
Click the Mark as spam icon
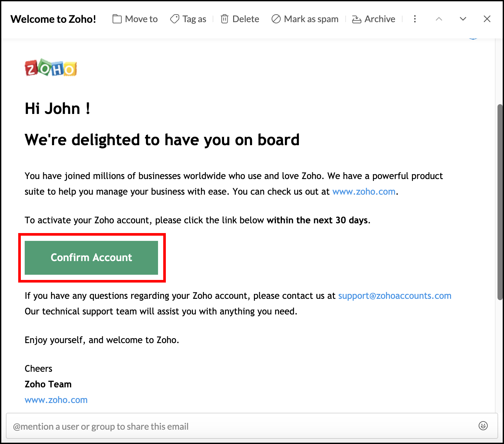coord(276,19)
